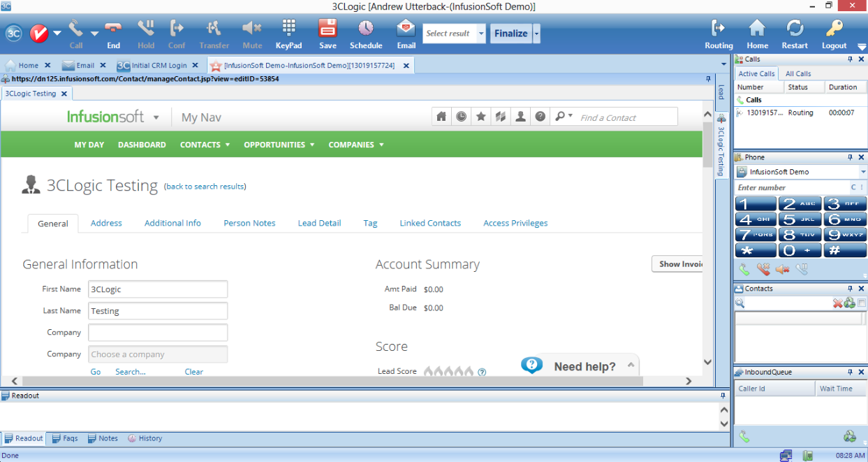Expand the Contacts navigation menu
The height and width of the screenshot is (462, 868).
coord(205,145)
